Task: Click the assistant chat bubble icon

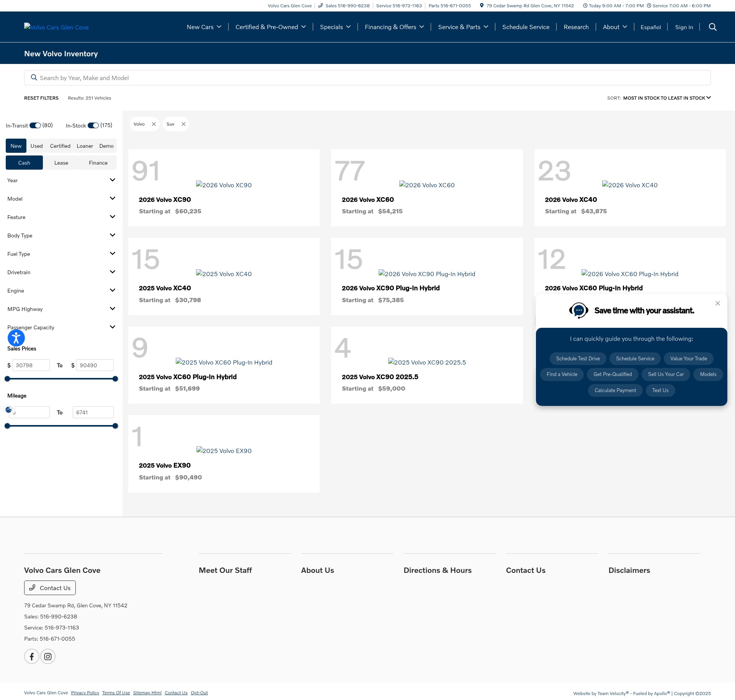Action: pos(578,311)
